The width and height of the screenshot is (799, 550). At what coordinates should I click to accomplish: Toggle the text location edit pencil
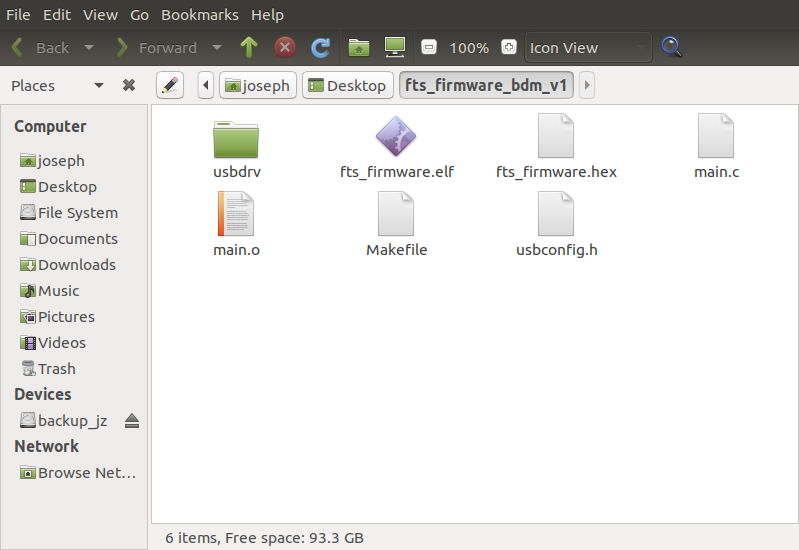click(170, 85)
